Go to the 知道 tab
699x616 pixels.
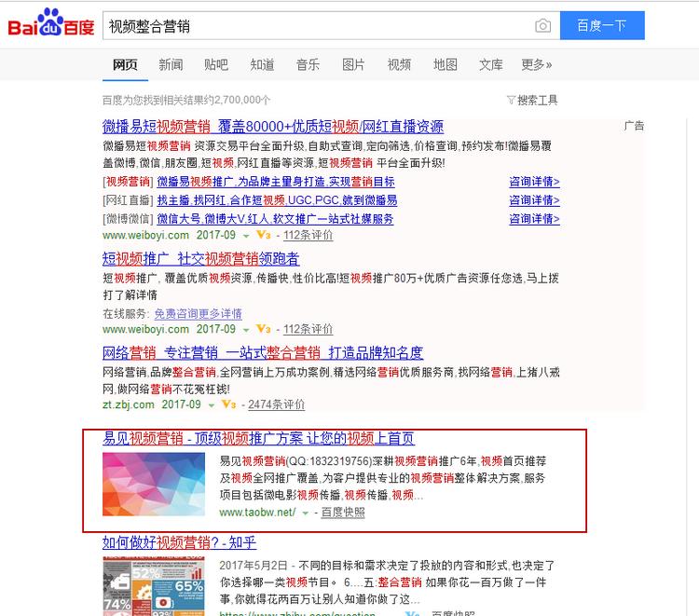(262, 65)
